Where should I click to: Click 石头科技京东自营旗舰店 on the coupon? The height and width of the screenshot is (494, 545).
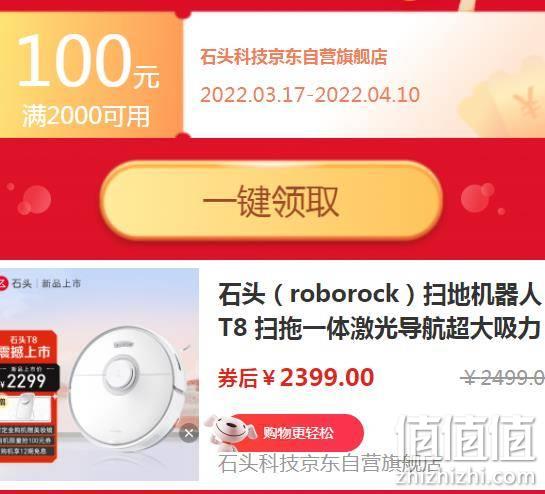point(294,57)
